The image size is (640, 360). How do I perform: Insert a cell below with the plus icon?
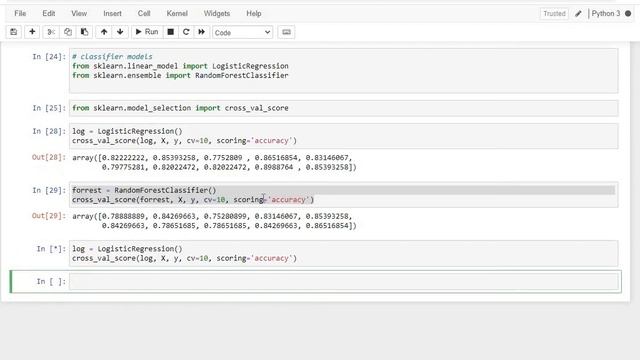click(32, 32)
